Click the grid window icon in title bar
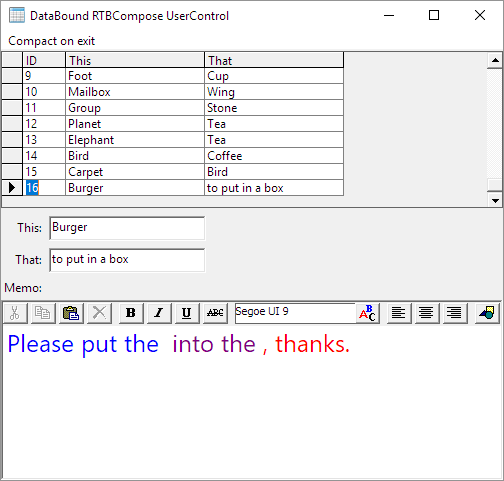 17,15
